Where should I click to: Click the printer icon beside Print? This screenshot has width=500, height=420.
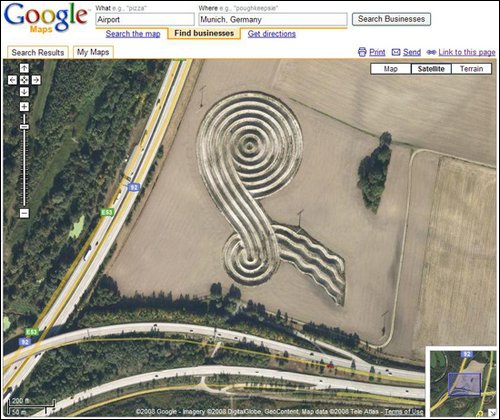pos(362,52)
